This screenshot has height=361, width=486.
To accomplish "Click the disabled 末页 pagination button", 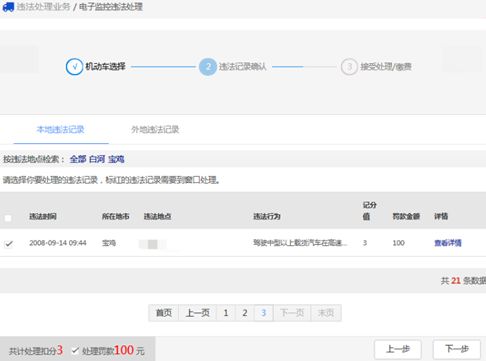I will coord(326,313).
